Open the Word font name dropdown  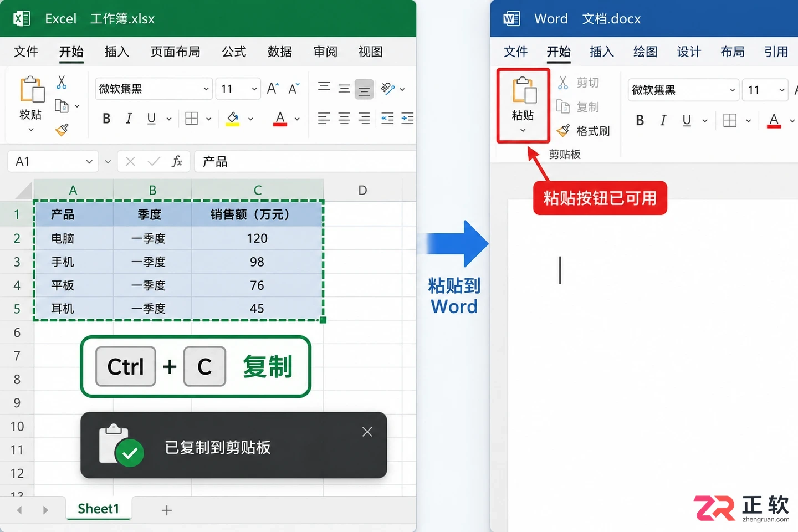point(732,90)
